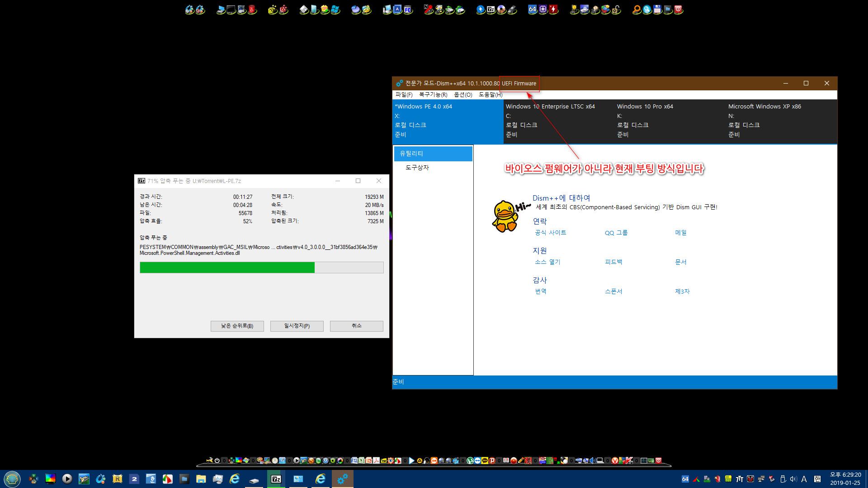Select 유틸리티 in the Dism++ sidebar
Image resolution: width=868 pixels, height=488 pixels.
433,154
